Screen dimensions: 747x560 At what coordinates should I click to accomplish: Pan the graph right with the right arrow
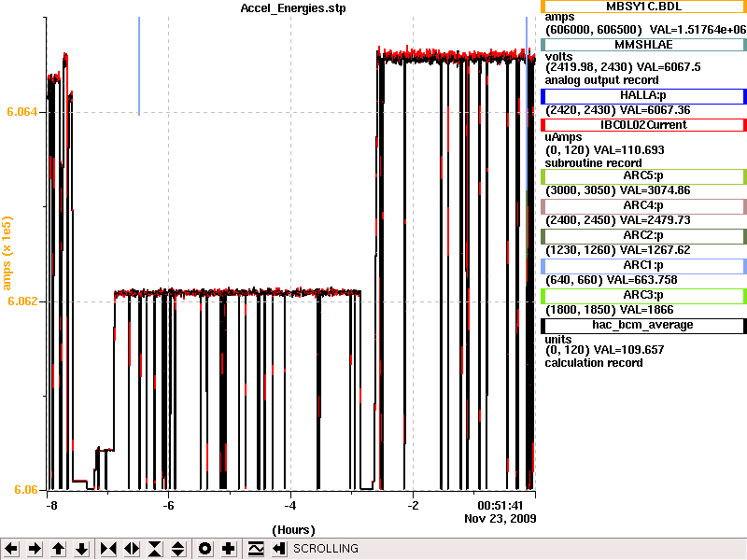35,549
